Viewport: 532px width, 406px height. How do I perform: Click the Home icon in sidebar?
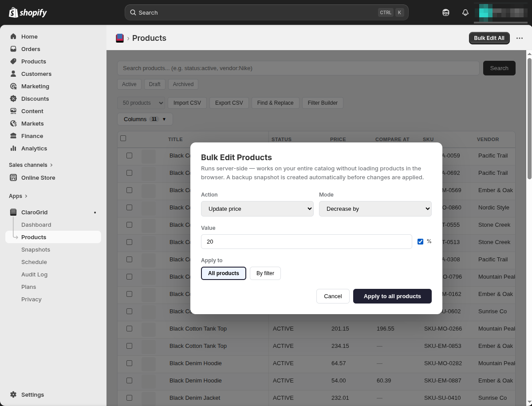pos(13,36)
